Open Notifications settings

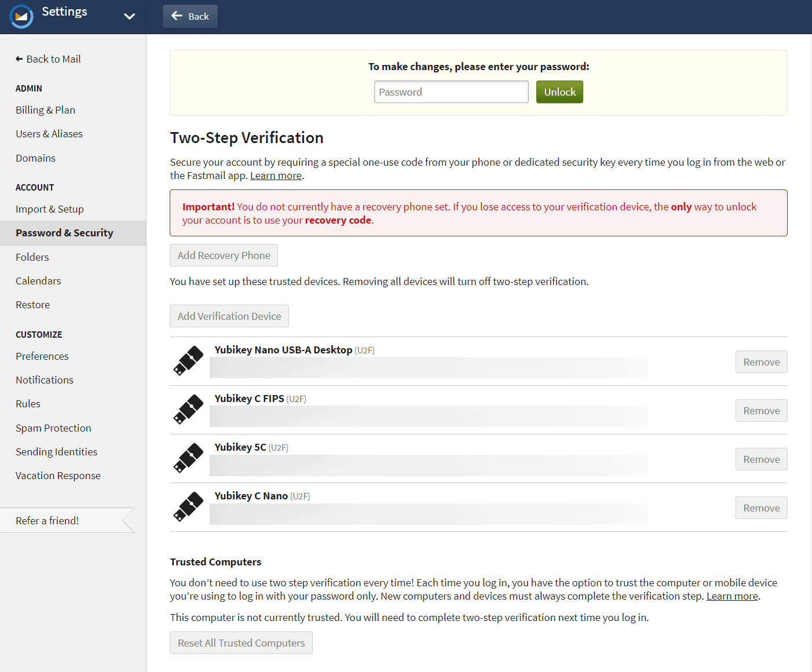[x=45, y=380]
